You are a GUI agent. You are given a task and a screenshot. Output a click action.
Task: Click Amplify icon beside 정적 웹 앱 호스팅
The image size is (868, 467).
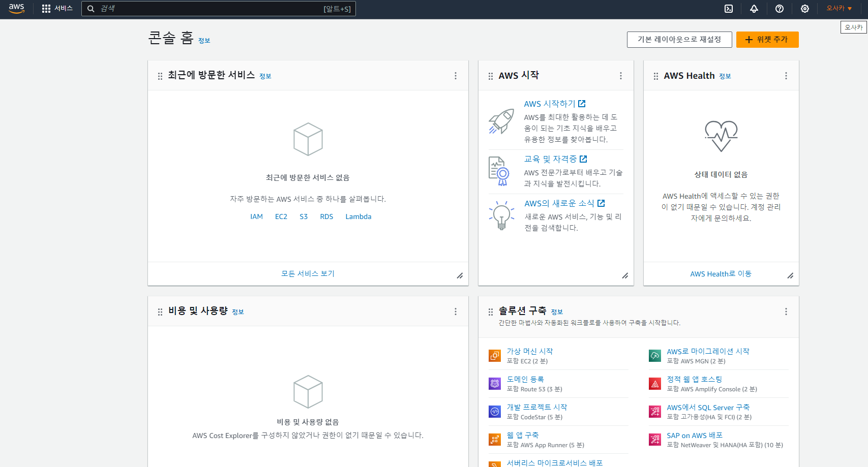pos(655,384)
